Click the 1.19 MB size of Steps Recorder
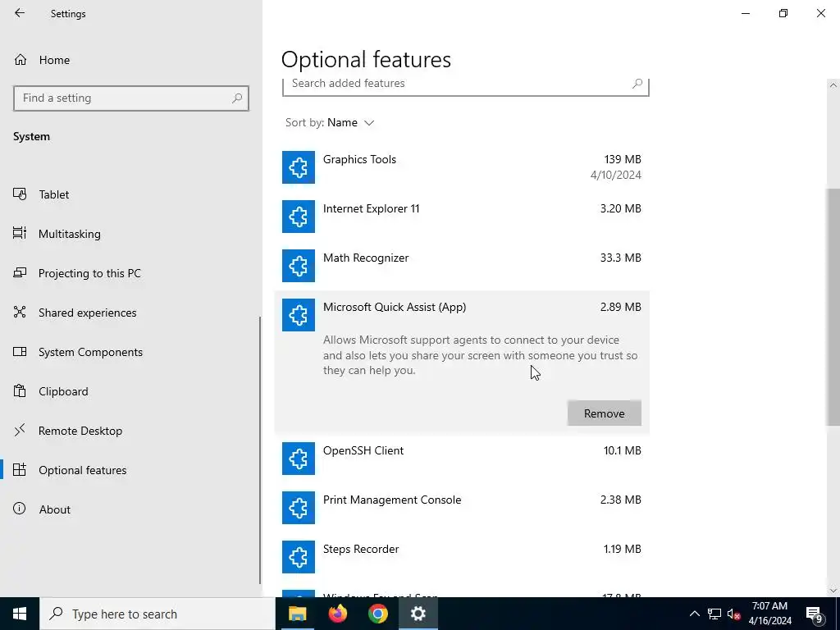Image resolution: width=840 pixels, height=630 pixels. coord(623,549)
